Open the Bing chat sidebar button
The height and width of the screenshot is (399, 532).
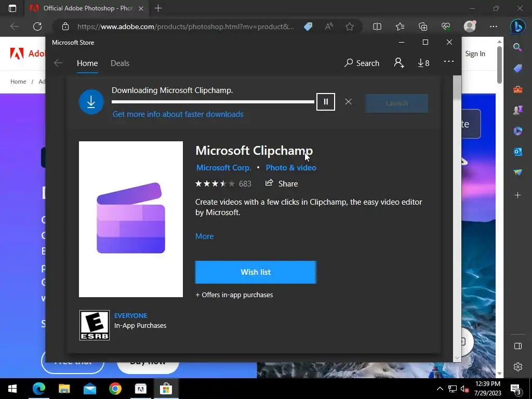(x=518, y=26)
